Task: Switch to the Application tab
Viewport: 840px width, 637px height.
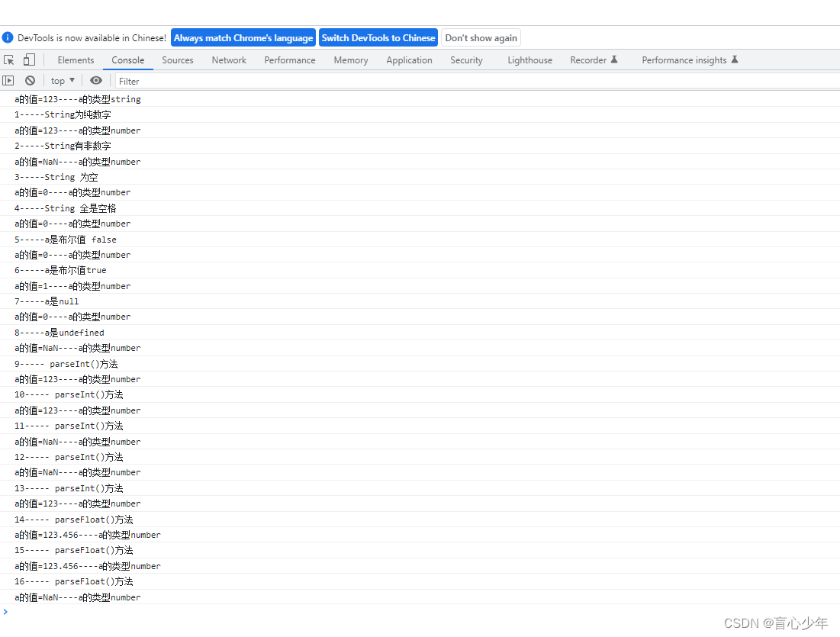Action: coord(409,60)
